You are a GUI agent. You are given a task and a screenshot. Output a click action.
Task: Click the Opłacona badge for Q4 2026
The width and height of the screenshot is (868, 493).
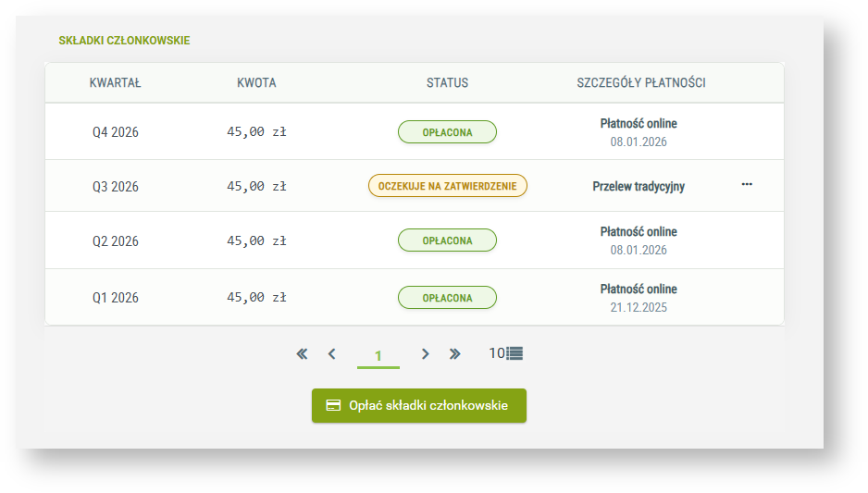click(x=447, y=132)
